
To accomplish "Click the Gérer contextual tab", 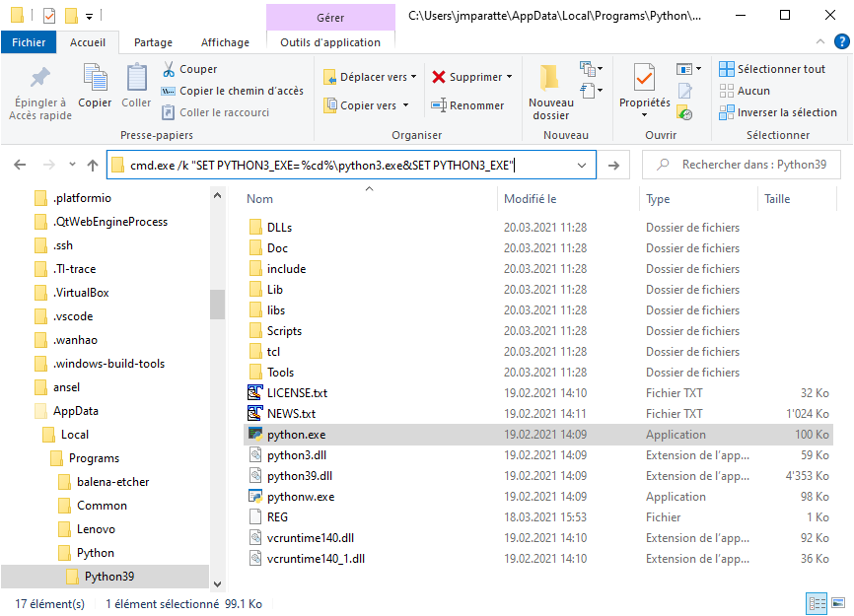I will point(330,18).
